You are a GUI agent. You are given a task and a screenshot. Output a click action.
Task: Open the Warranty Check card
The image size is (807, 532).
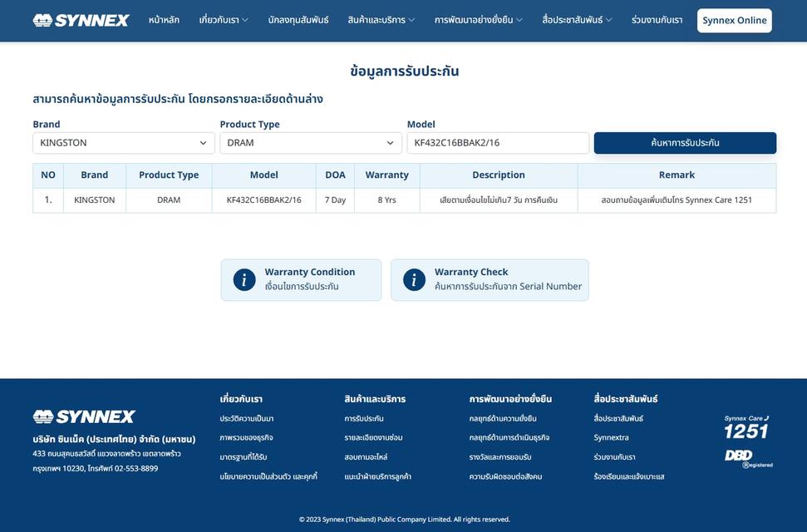click(x=490, y=279)
